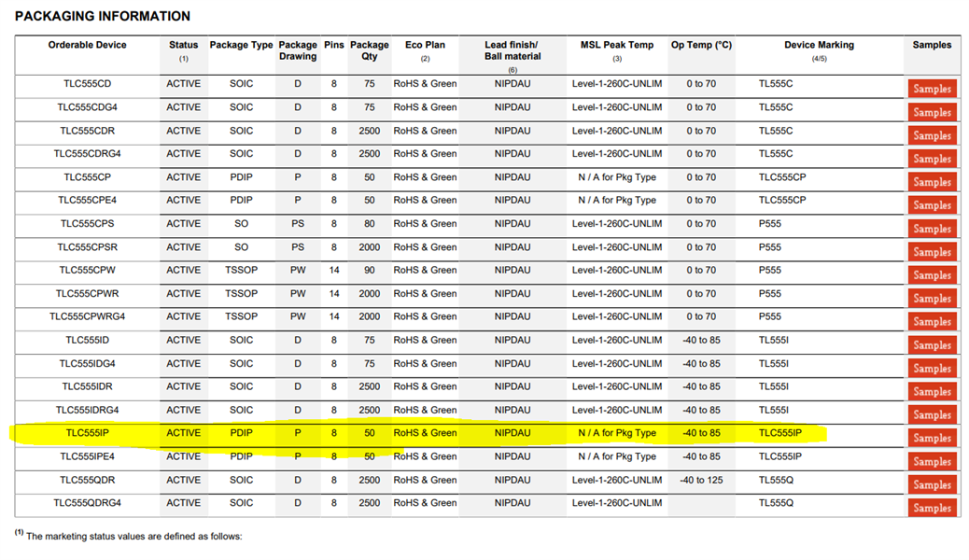Screen dimensions: 969x560
Task: Select the TLC555CPE4 device name
Action: pyautogui.click(x=87, y=200)
